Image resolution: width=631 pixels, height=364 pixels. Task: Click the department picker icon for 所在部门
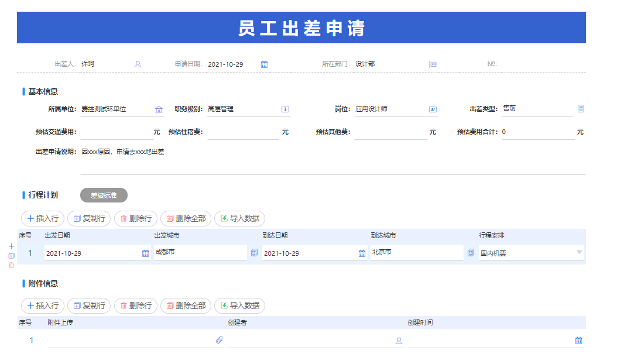coord(433,64)
